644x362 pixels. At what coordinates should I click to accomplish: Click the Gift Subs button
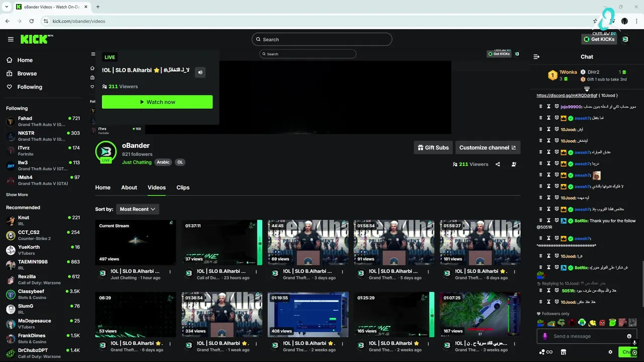433,147
